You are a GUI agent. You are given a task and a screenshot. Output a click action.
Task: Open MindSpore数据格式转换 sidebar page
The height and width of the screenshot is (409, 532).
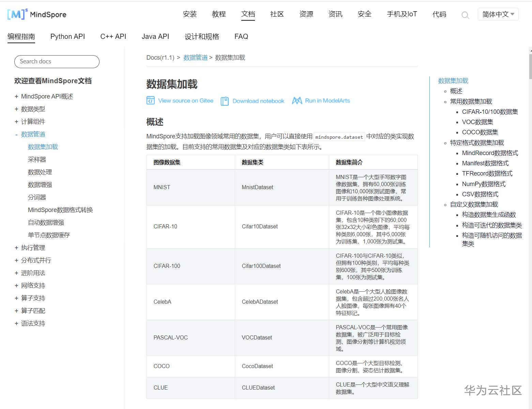pyautogui.click(x=60, y=210)
